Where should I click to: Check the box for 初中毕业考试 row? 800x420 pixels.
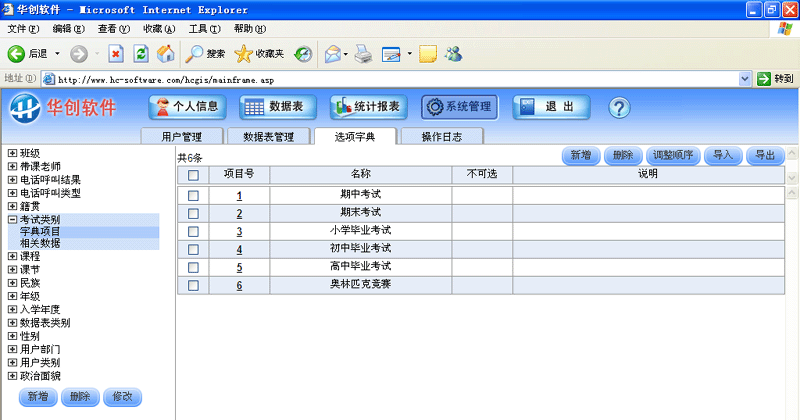193,250
